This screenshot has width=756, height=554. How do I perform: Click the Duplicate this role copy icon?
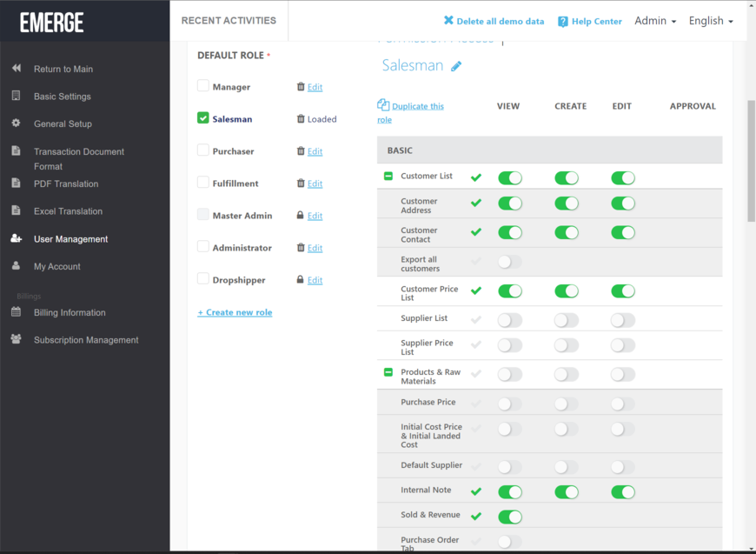(x=383, y=105)
